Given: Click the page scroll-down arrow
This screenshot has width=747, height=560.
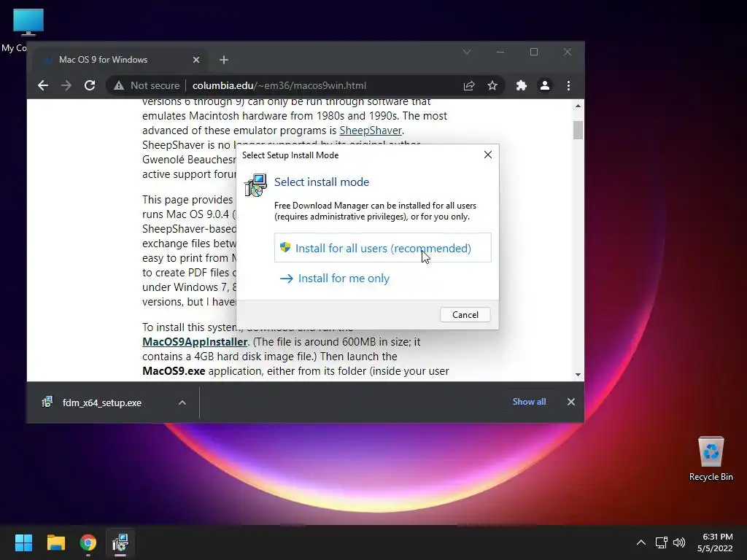Looking at the screenshot, I should click(x=578, y=375).
